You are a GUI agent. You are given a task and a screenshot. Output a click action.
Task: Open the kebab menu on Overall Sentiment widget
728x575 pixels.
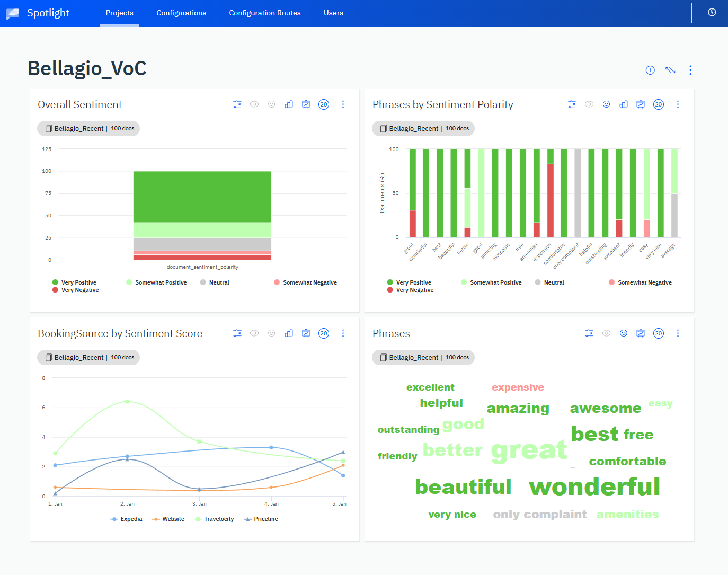click(343, 104)
